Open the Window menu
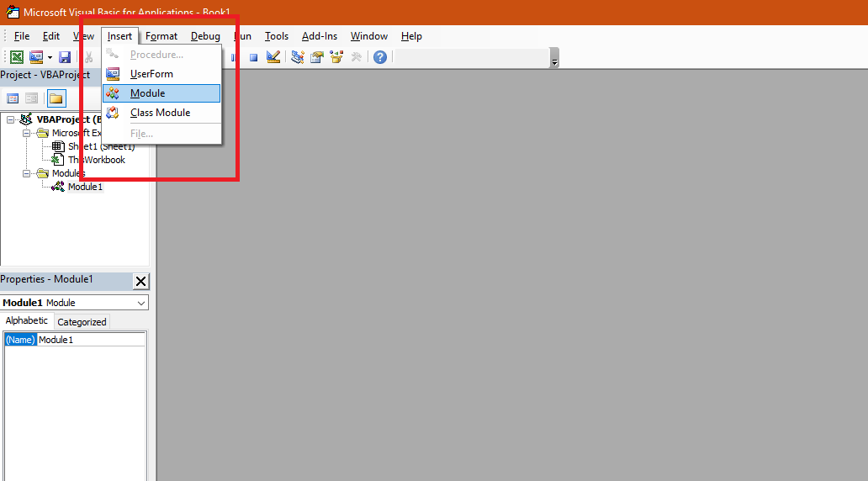868x481 pixels. (368, 36)
